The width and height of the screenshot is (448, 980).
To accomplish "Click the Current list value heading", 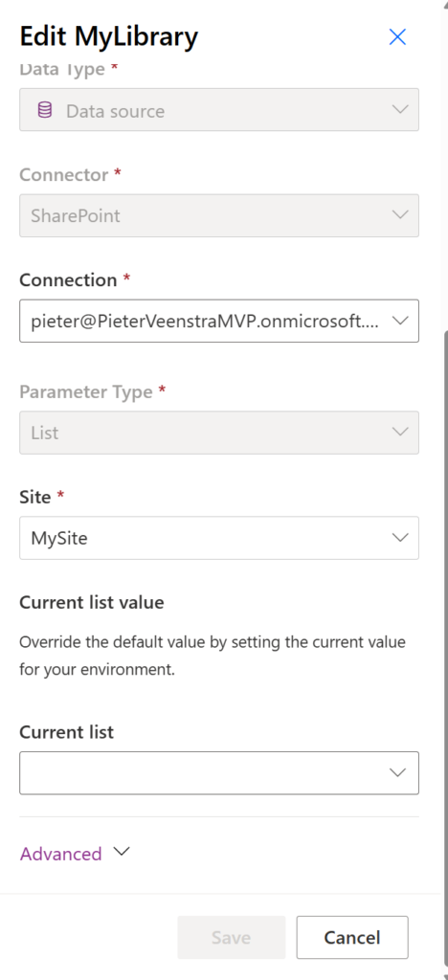I will 91,603.
